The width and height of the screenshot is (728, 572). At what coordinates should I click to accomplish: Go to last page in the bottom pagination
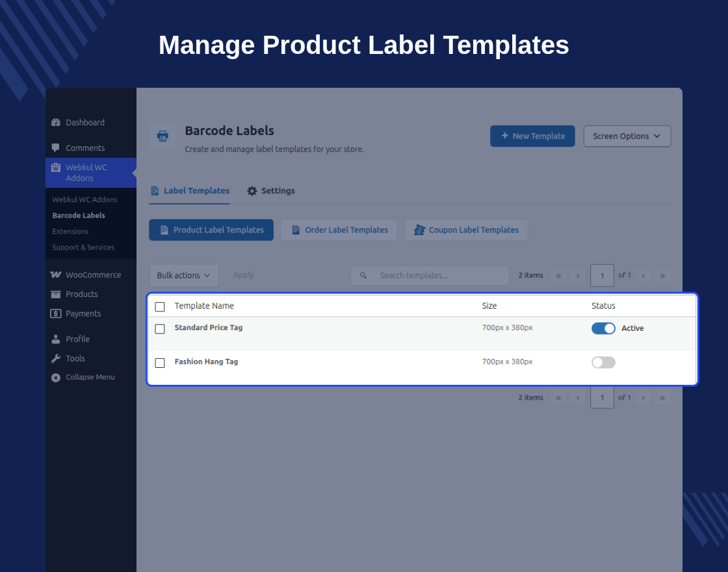tap(662, 397)
